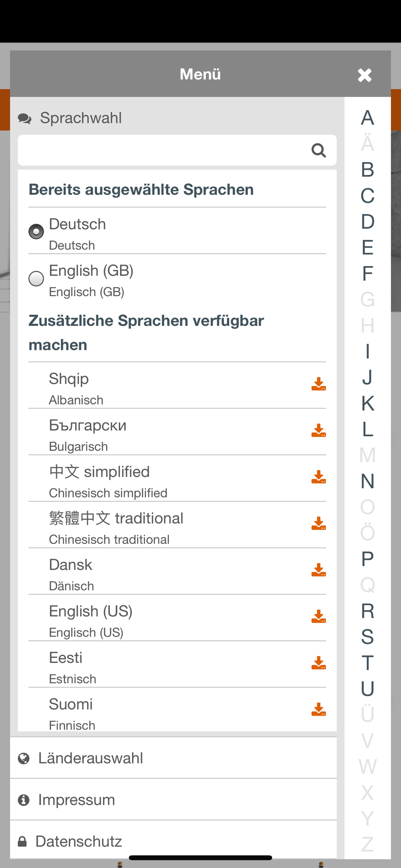Collapse the Sprachwahl section
Viewport: 401px width, 868px height.
pos(81,118)
